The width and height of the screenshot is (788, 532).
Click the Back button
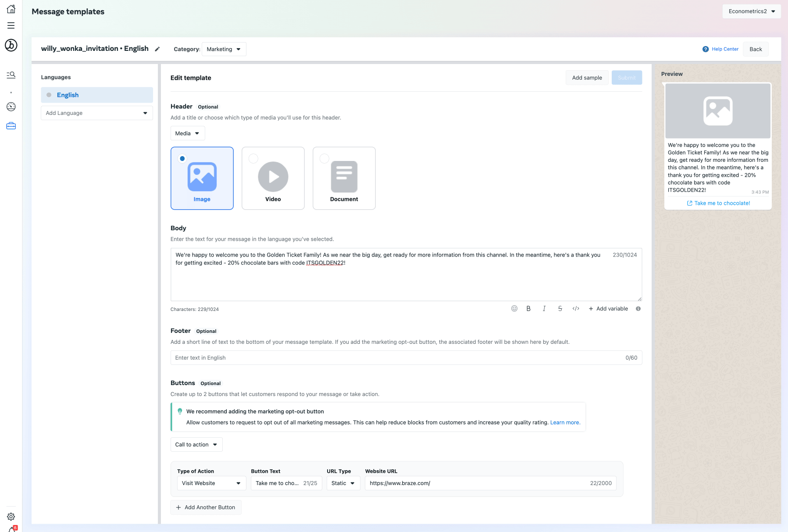coord(756,49)
